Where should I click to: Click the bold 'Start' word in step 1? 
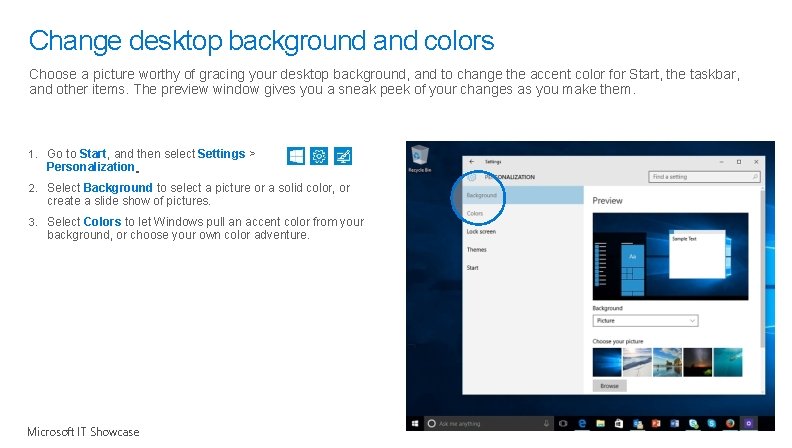pos(93,154)
